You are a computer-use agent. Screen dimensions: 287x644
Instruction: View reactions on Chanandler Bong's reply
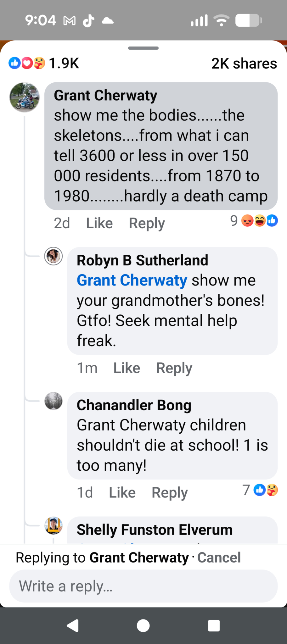[x=261, y=490]
